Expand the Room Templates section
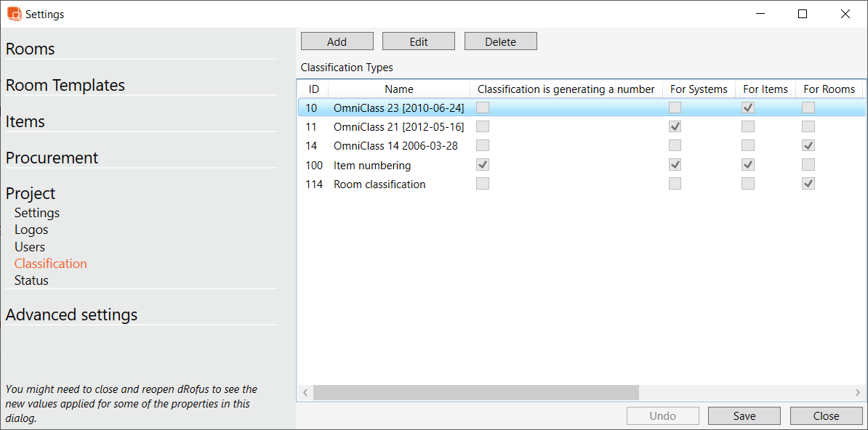 point(65,86)
